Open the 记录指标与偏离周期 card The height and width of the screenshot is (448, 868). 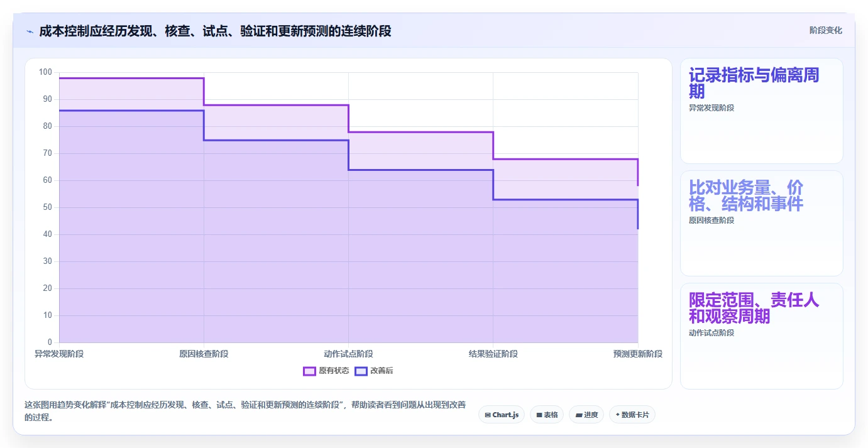point(762,111)
